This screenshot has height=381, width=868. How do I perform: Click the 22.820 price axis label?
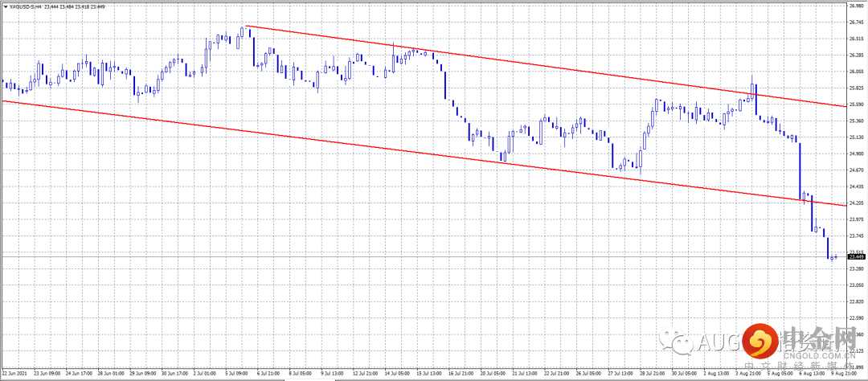coord(856,301)
